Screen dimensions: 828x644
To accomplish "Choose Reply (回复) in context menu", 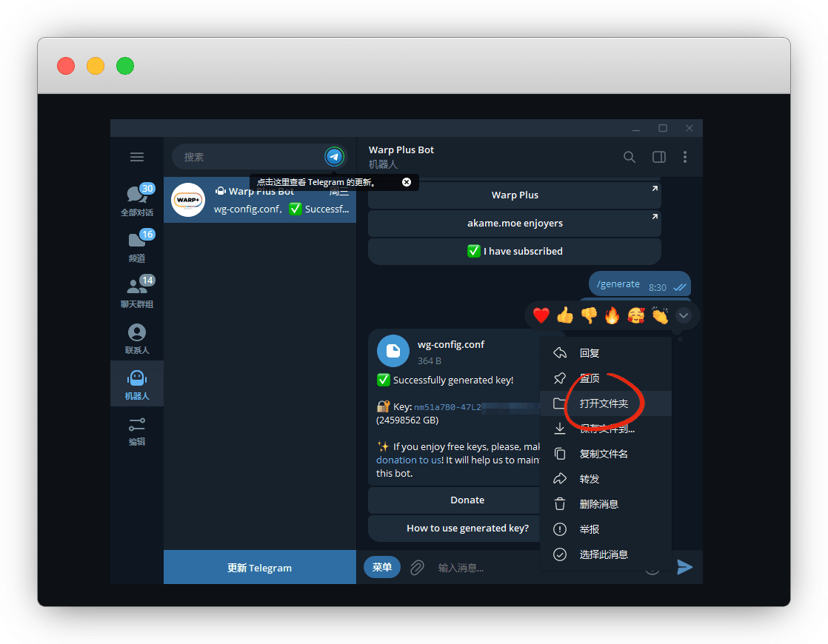I will [606, 353].
